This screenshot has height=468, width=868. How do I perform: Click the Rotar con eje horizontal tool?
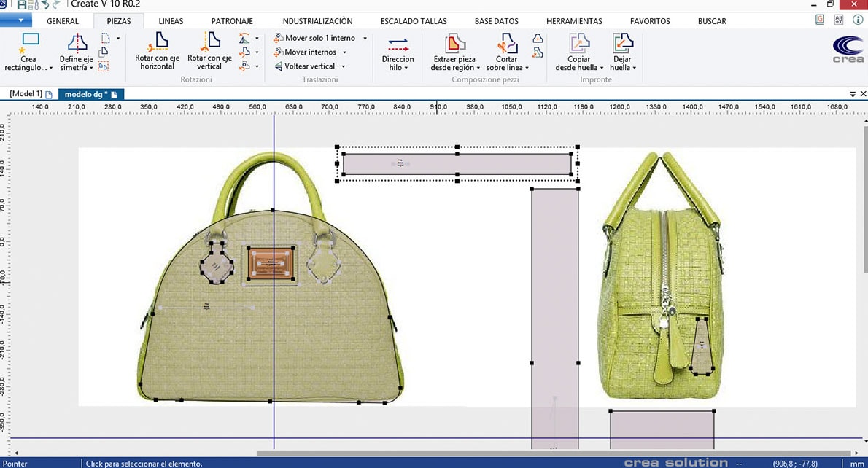157,52
